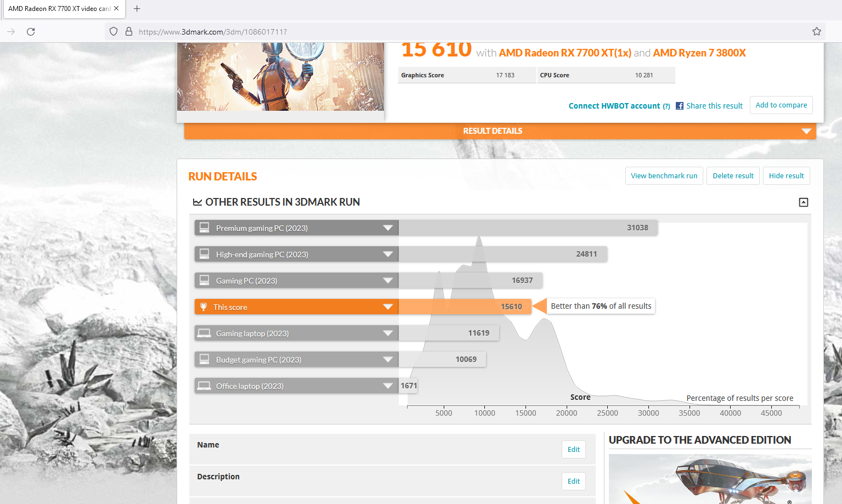Click the Hide result button
The width and height of the screenshot is (842, 504).
tap(786, 176)
